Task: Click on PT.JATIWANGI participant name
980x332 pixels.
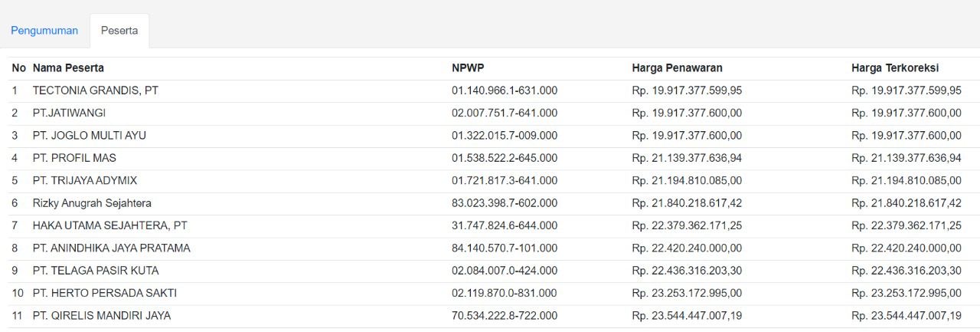Action: click(x=69, y=113)
